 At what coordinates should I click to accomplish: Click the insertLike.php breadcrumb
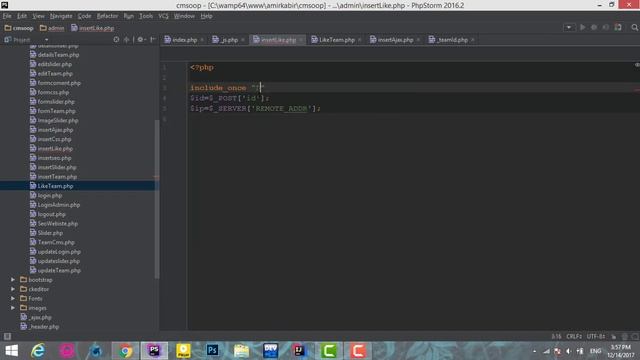pyautogui.click(x=92, y=28)
